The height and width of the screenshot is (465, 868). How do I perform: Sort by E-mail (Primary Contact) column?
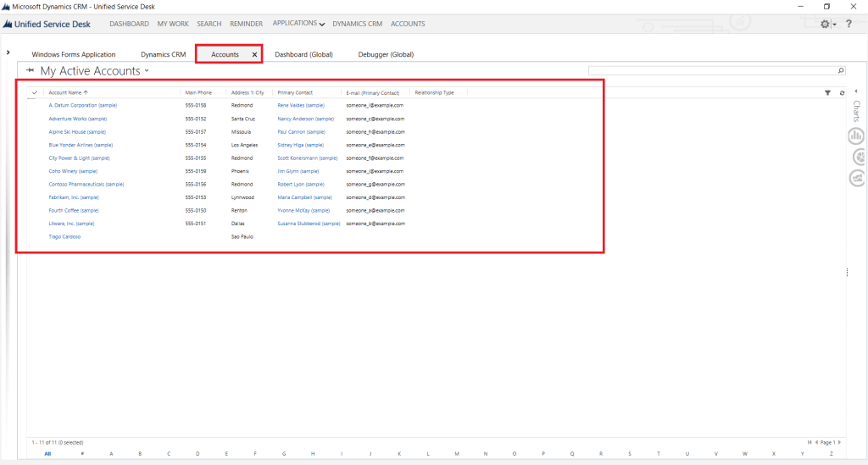373,93
